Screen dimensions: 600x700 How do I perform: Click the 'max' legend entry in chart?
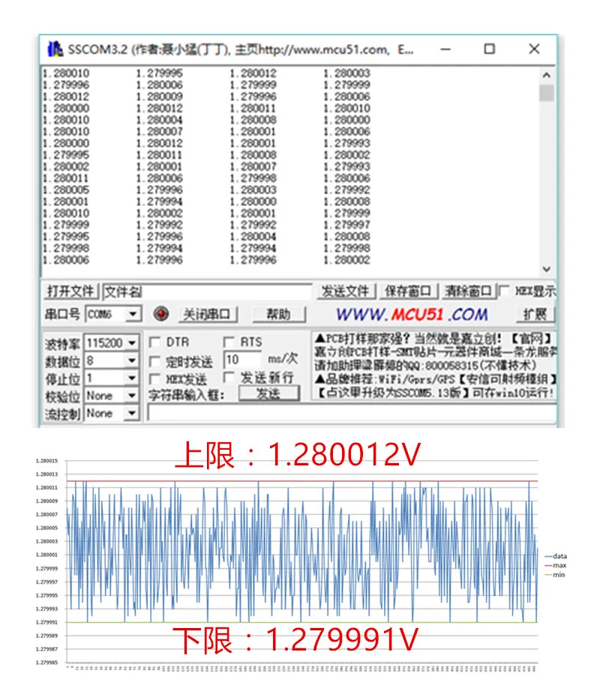556,566
